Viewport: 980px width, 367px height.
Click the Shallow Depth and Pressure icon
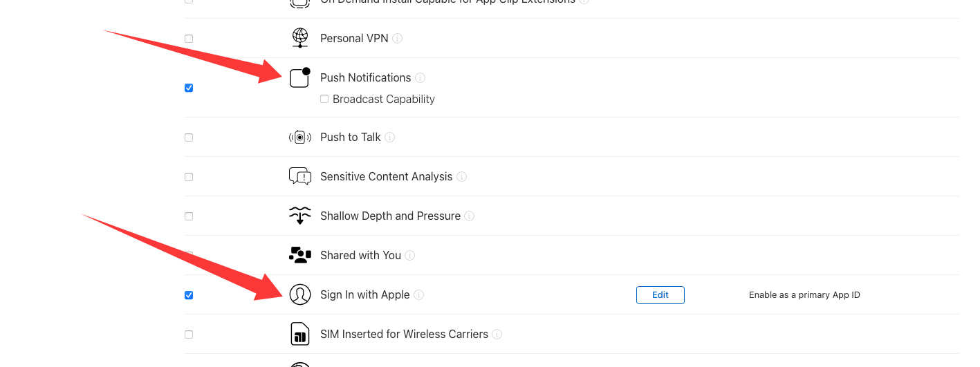point(299,216)
